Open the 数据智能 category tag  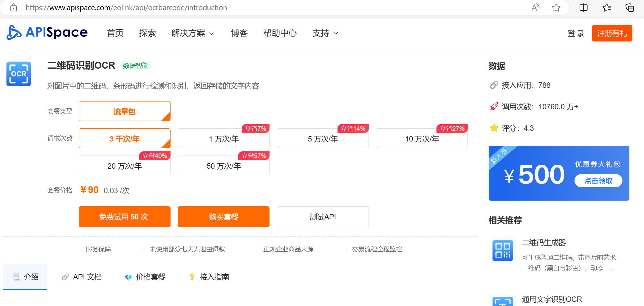[x=136, y=66]
